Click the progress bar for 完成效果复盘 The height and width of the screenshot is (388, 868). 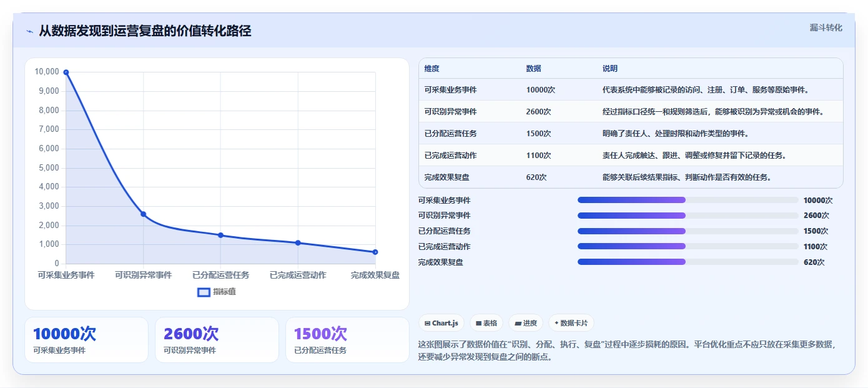688,262
